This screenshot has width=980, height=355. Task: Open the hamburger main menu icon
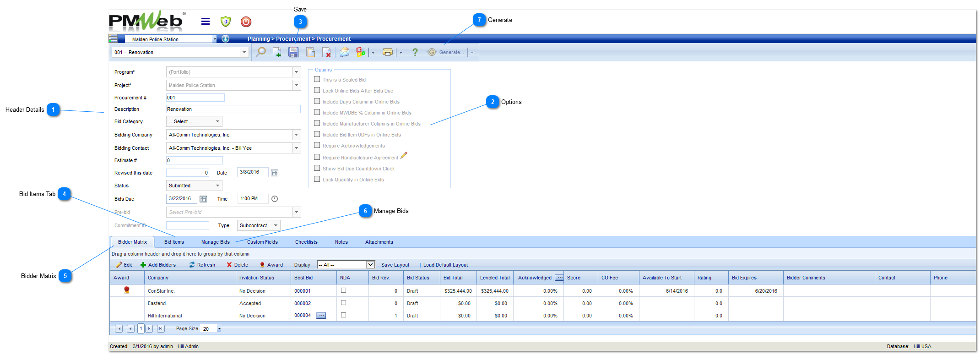click(x=206, y=22)
